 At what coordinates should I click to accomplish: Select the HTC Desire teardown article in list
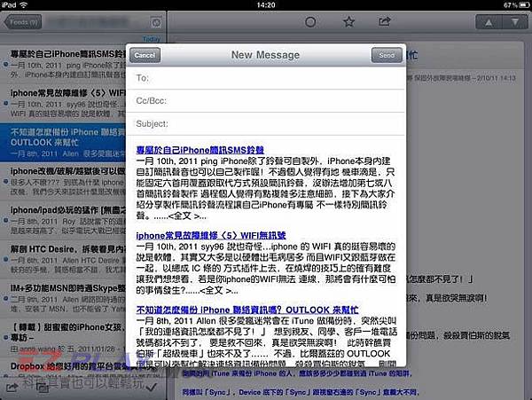[x=63, y=260]
